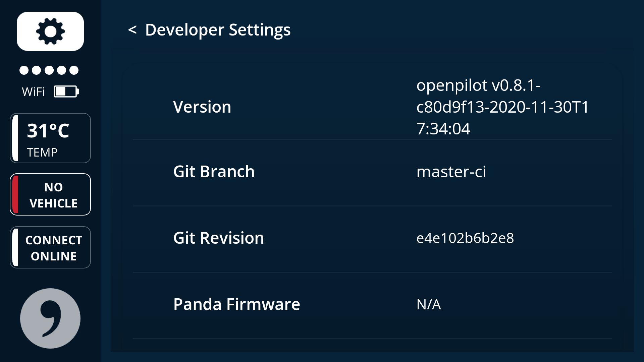Open the Panda Firmware row
Image resolution: width=644 pixels, height=362 pixels.
point(236,304)
